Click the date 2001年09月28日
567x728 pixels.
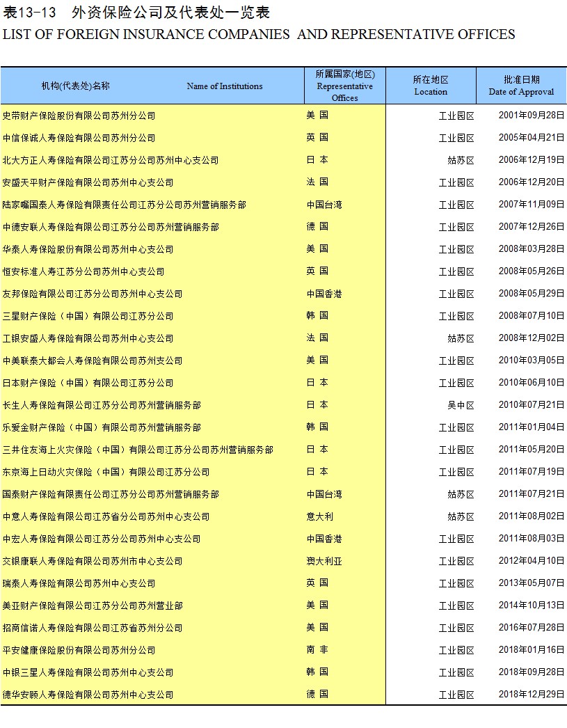pos(532,115)
